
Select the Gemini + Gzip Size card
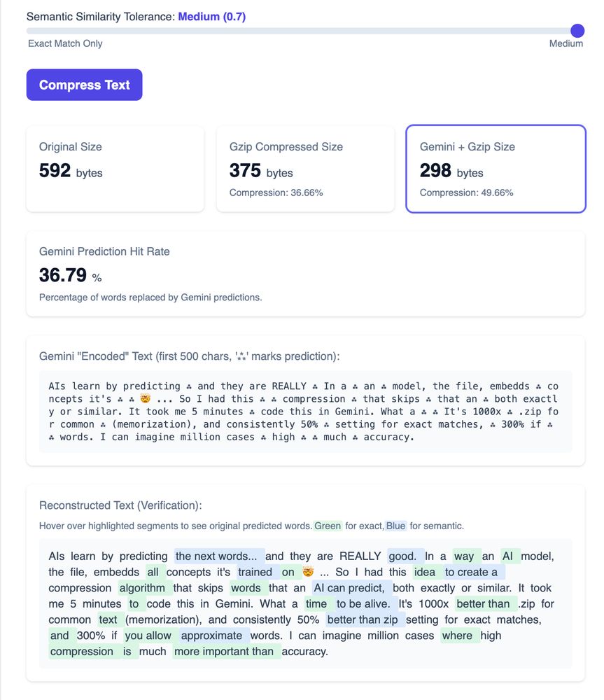496,169
